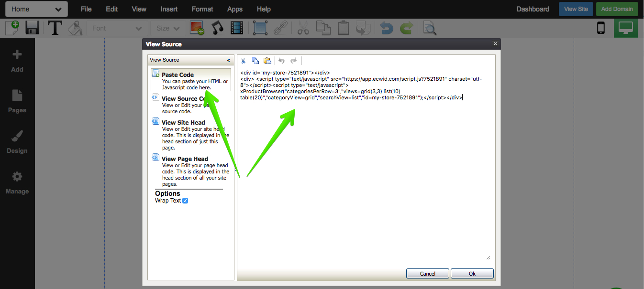The height and width of the screenshot is (289, 644).
Task: Click the clipboard paste icon in main toolbar
Action: [343, 28]
